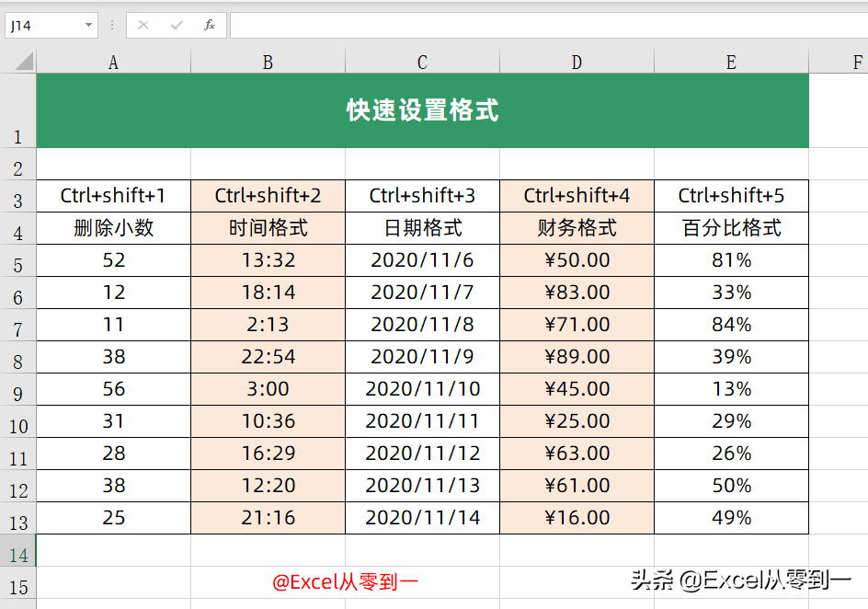
Task: Click the green title cell 快速设置格式
Action: (x=421, y=109)
